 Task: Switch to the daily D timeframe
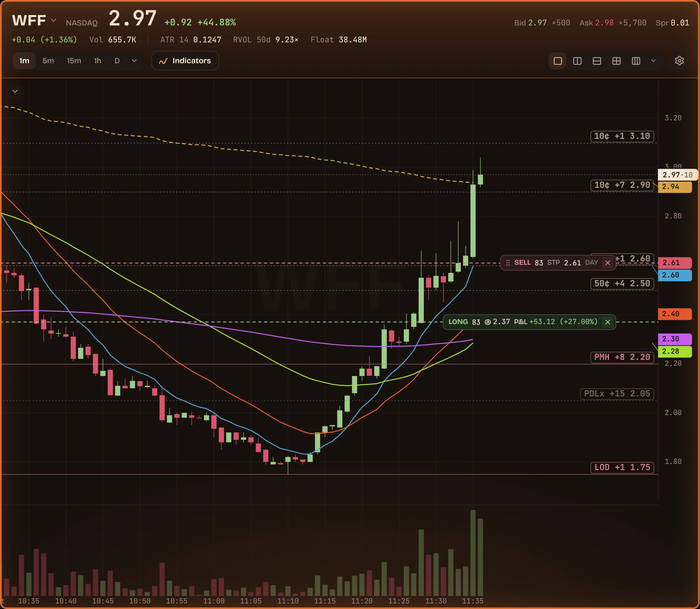117,61
